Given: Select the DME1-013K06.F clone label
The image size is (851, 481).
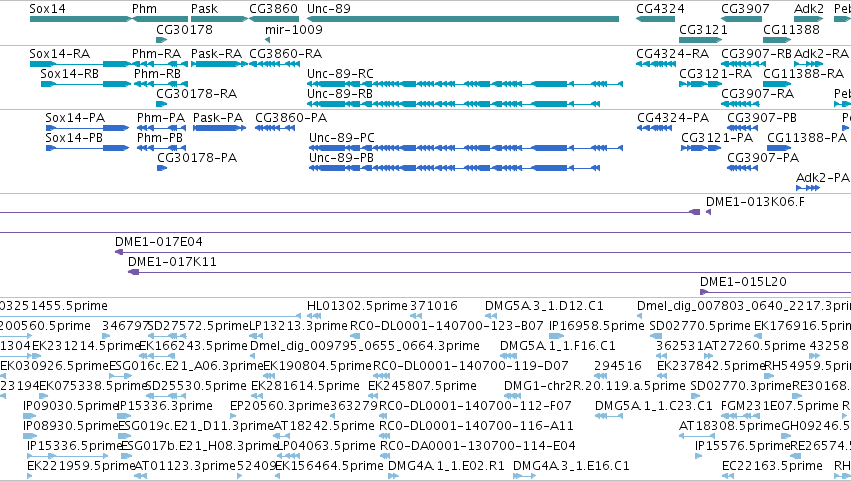Looking at the screenshot, I should tap(755, 202).
